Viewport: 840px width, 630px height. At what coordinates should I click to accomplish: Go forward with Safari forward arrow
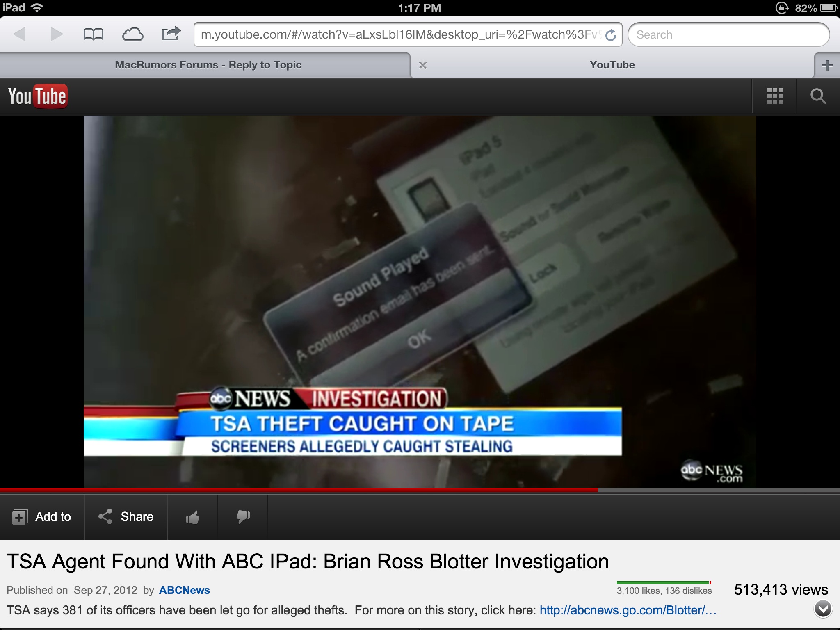(57, 34)
